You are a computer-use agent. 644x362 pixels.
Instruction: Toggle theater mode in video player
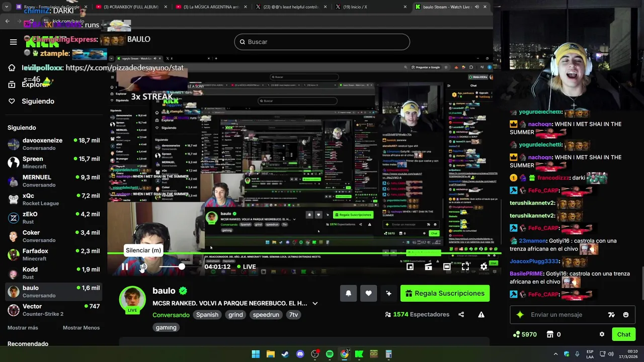[447, 267]
